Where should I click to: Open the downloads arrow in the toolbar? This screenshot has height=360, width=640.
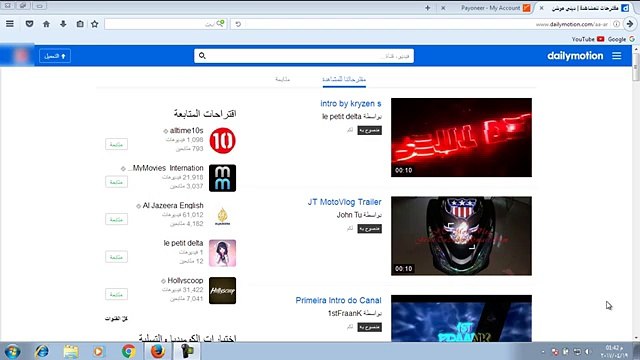pos(63,24)
